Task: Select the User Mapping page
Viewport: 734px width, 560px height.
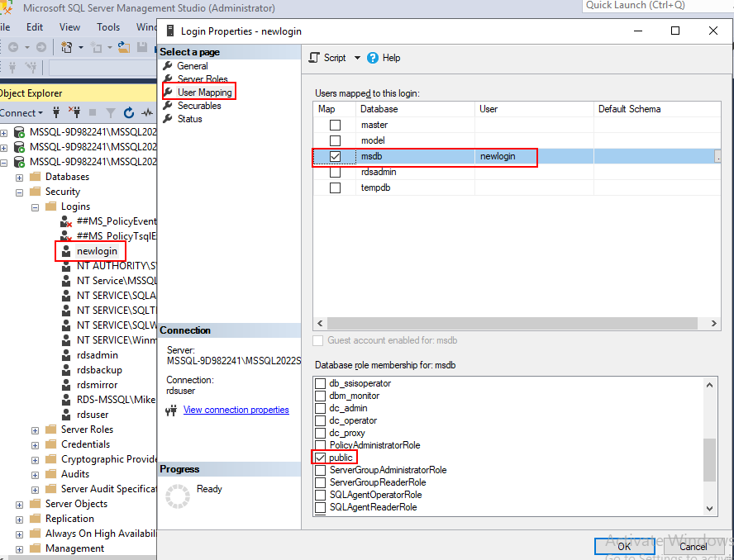Action: pyautogui.click(x=204, y=93)
